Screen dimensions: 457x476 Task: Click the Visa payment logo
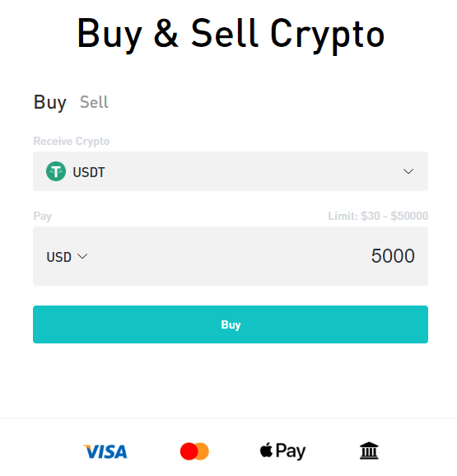click(x=105, y=451)
